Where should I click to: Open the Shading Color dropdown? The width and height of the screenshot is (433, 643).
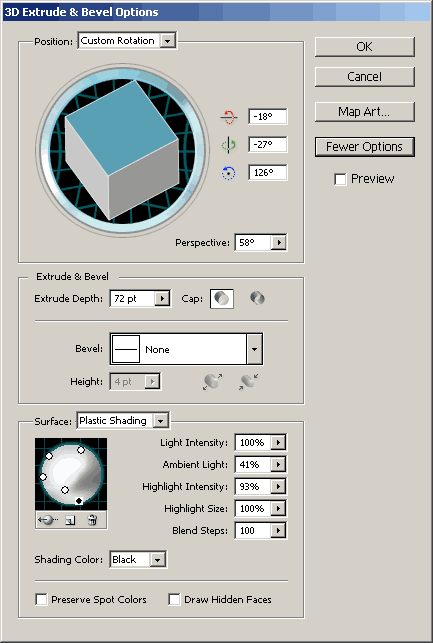tap(138, 560)
